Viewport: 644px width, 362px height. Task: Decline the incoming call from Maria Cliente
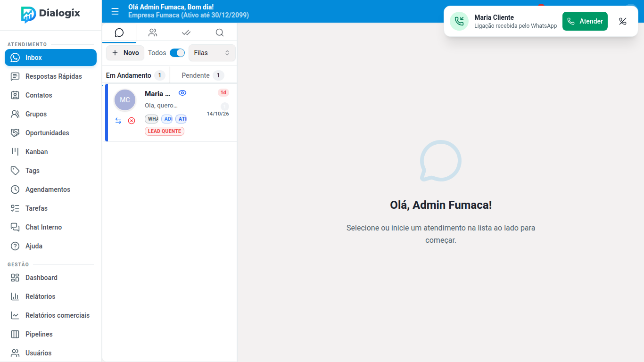point(623,21)
